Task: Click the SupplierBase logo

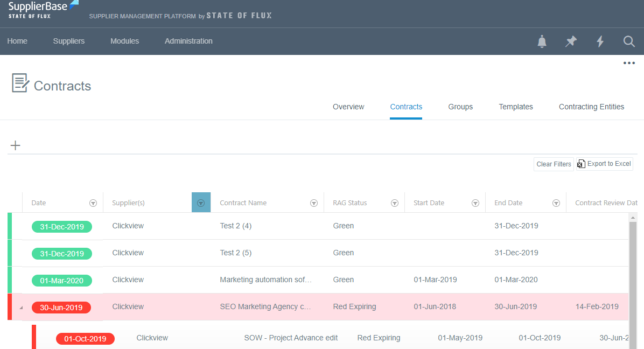Action: [x=43, y=10]
